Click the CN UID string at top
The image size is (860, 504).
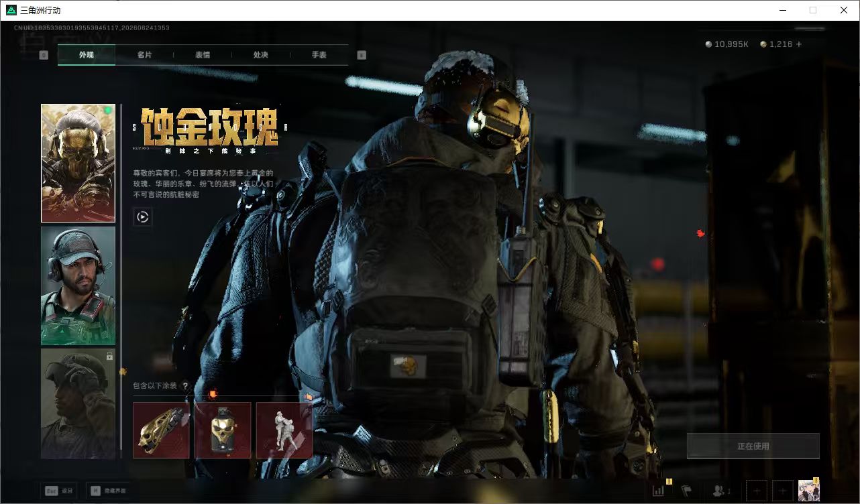(x=92, y=28)
